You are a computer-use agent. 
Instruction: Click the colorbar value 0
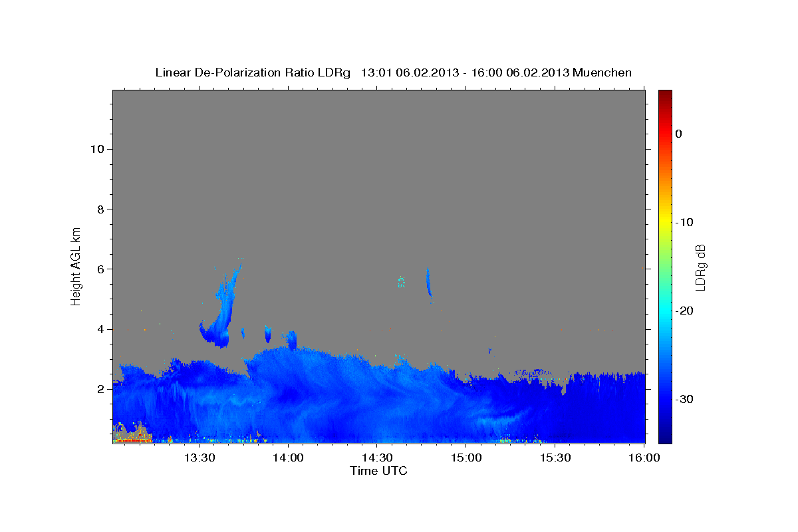pos(679,134)
